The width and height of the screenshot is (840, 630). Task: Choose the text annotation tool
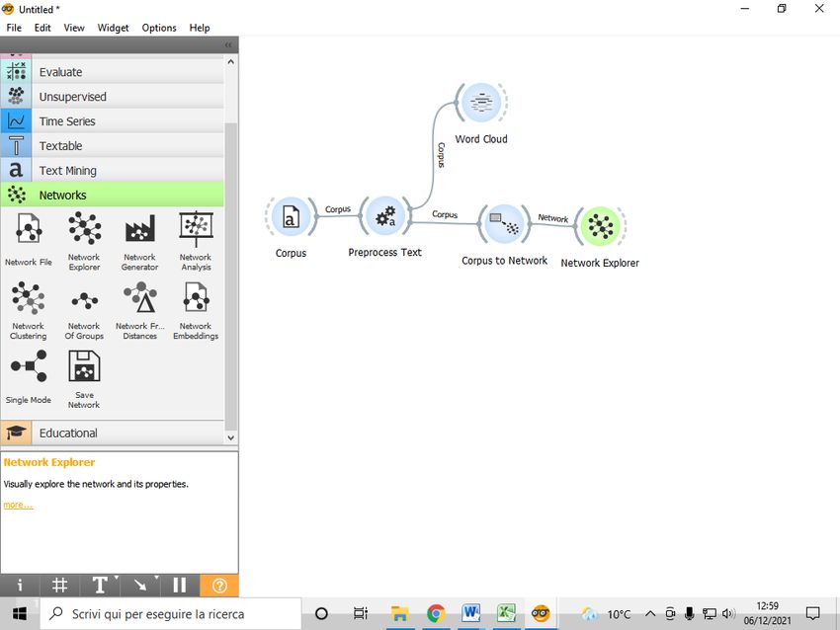100,585
